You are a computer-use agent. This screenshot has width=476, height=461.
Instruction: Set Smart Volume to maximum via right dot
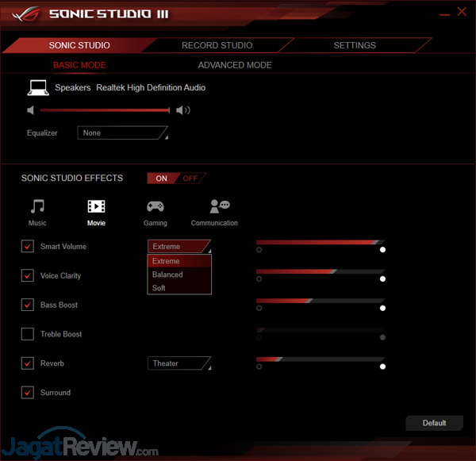382,250
